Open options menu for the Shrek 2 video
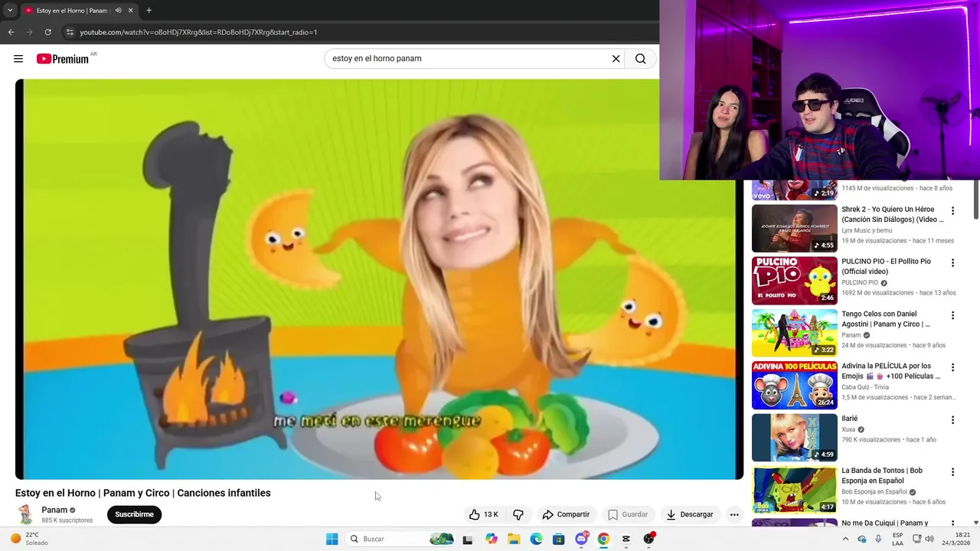This screenshot has width=980, height=551. 952,211
